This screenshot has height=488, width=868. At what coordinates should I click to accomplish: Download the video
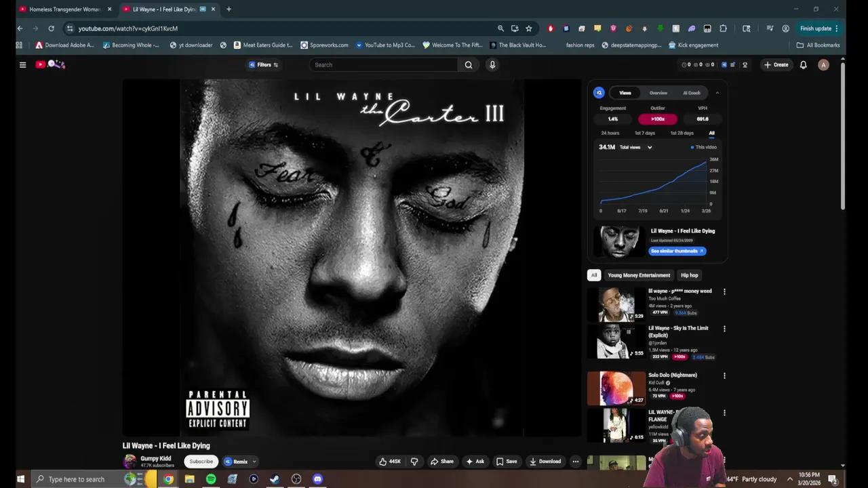(x=545, y=462)
